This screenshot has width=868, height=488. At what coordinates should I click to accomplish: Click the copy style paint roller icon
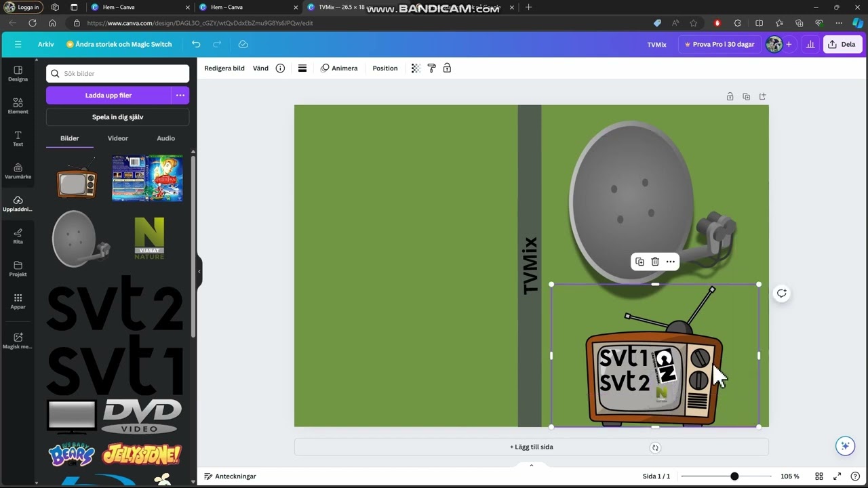431,68
